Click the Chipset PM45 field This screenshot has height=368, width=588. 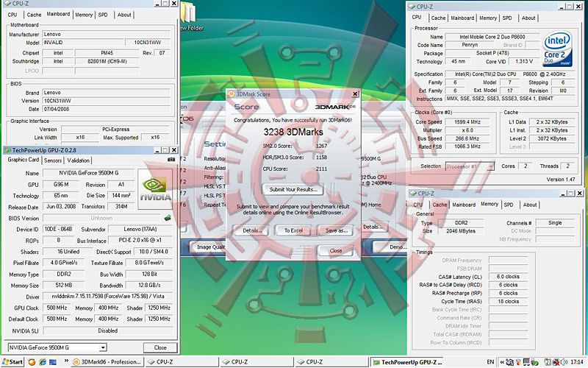pyautogui.click(x=107, y=53)
